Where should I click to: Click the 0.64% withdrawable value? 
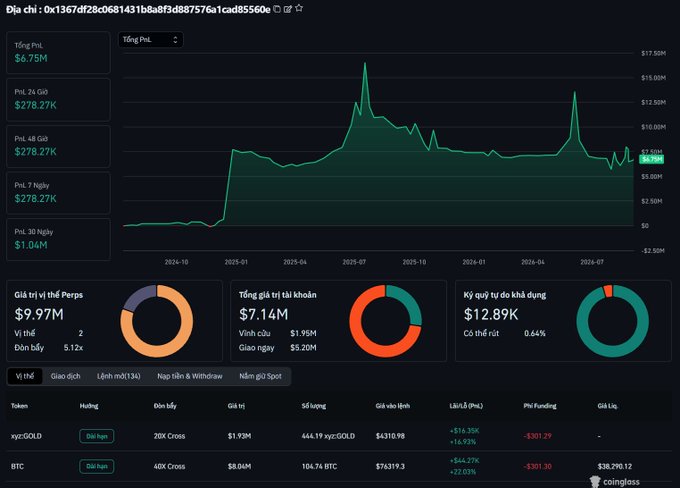(535, 333)
